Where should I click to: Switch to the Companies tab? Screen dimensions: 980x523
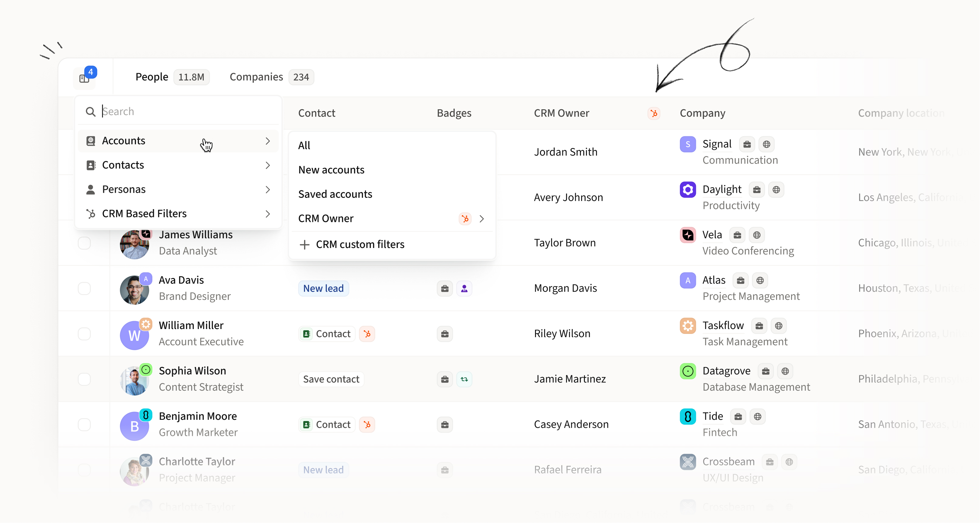click(271, 77)
